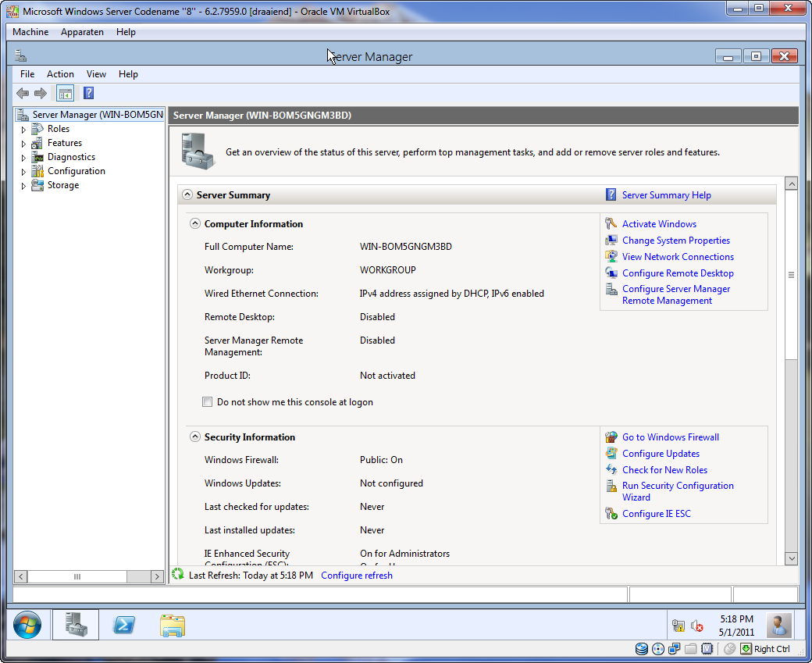The height and width of the screenshot is (663, 812).
Task: Open the File menu in Server Manager
Action: click(x=27, y=74)
